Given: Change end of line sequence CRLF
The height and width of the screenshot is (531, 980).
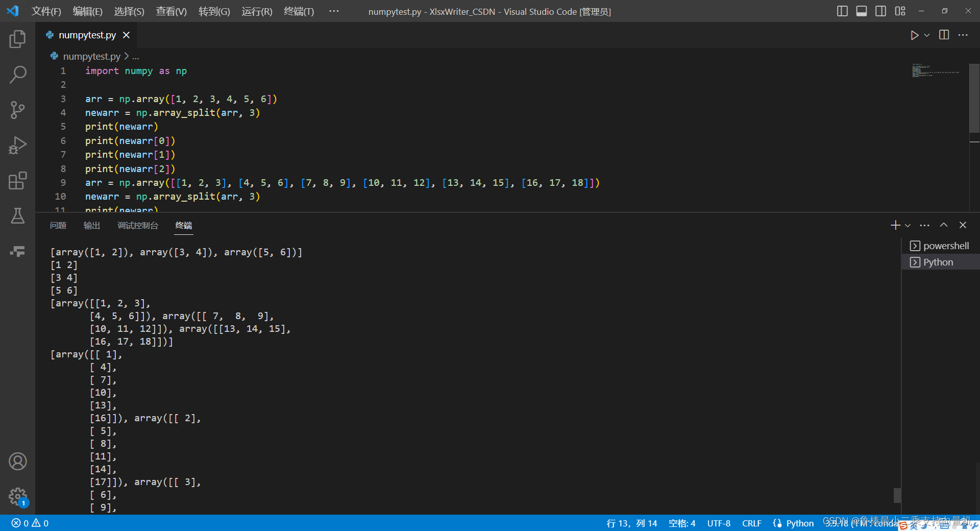Looking at the screenshot, I should (x=751, y=523).
